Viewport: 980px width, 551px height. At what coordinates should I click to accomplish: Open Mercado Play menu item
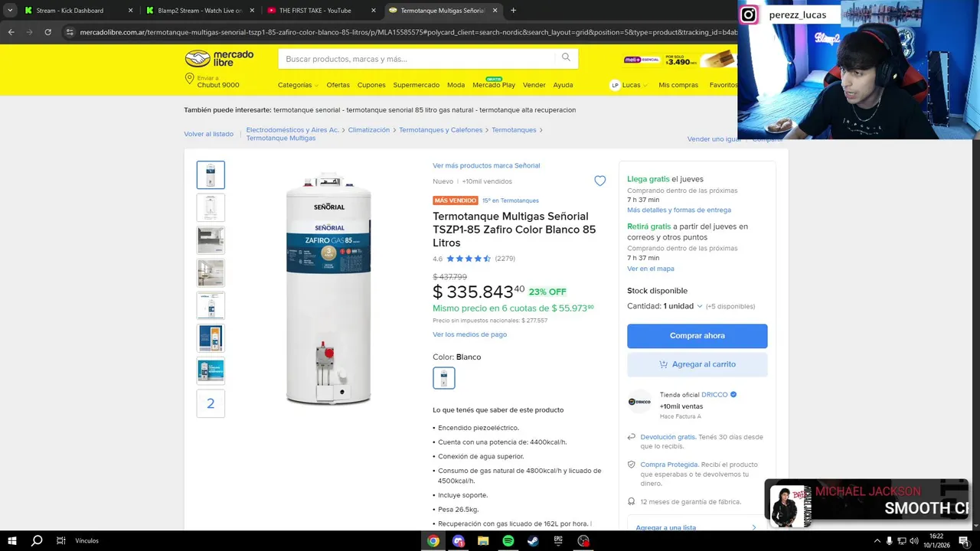tap(494, 85)
